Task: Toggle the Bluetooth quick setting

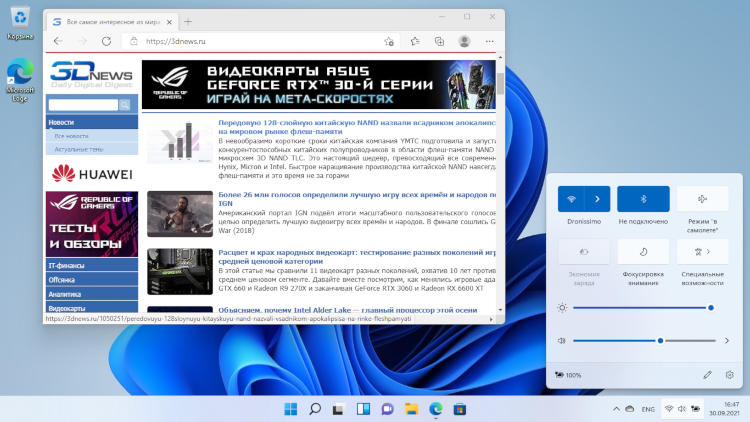Action: pyautogui.click(x=643, y=199)
